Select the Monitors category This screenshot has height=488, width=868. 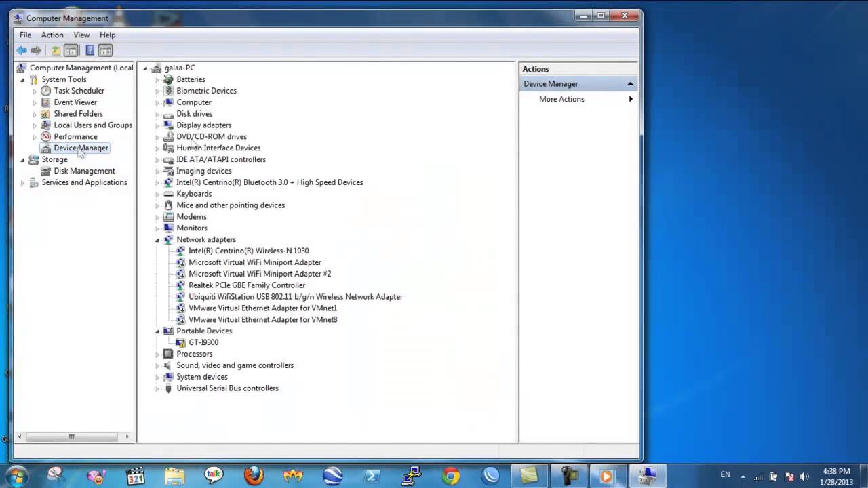pyautogui.click(x=192, y=228)
